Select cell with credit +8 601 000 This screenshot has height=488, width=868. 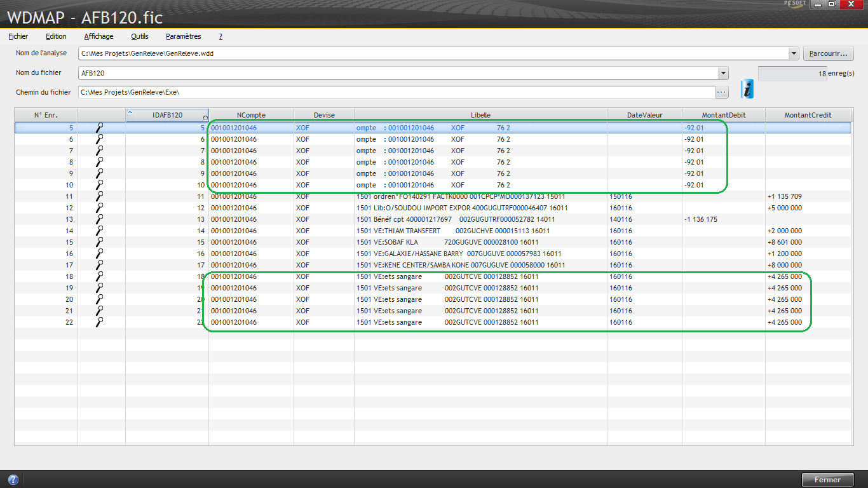[x=808, y=242]
